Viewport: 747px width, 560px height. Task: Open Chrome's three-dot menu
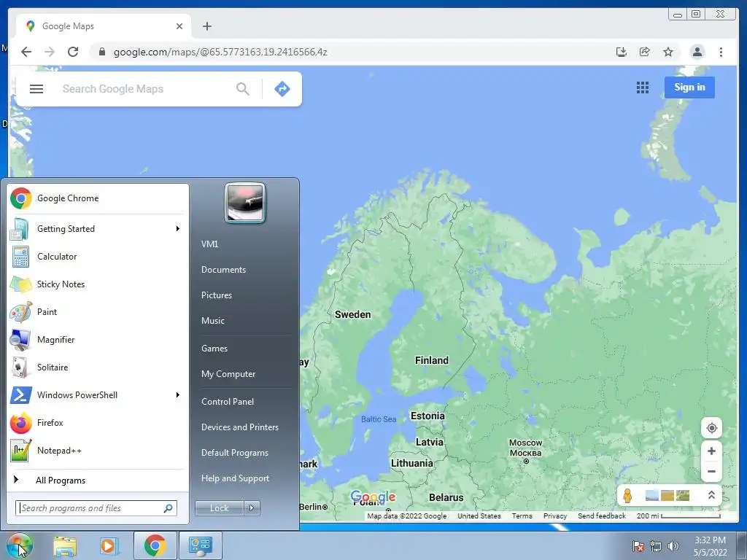click(x=721, y=52)
